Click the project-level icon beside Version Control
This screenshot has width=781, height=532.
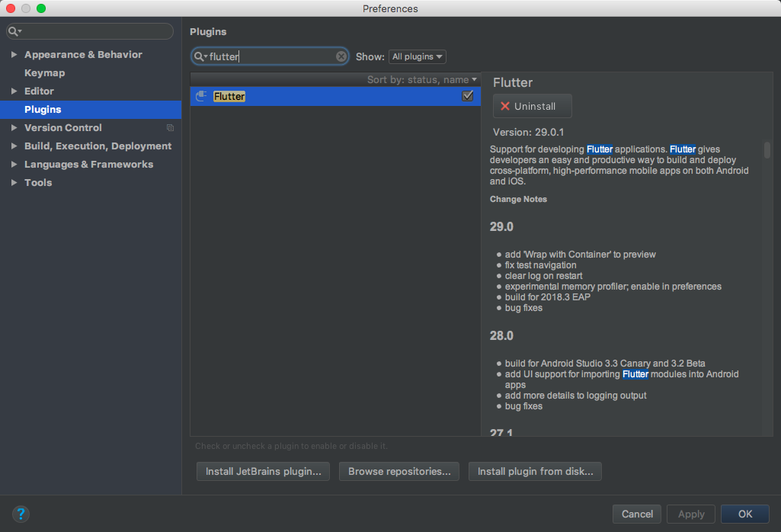click(170, 128)
